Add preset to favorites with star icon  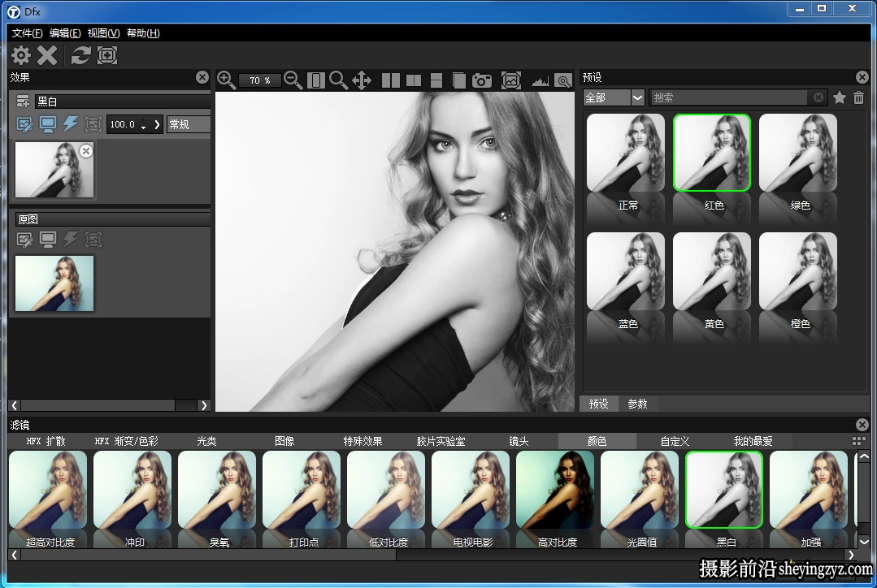(839, 97)
